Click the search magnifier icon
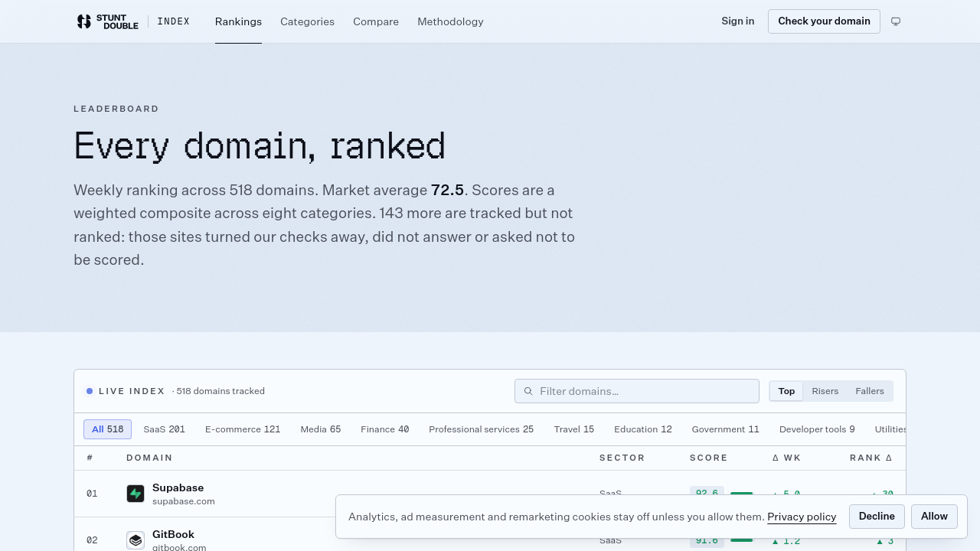The image size is (980, 551). [528, 391]
